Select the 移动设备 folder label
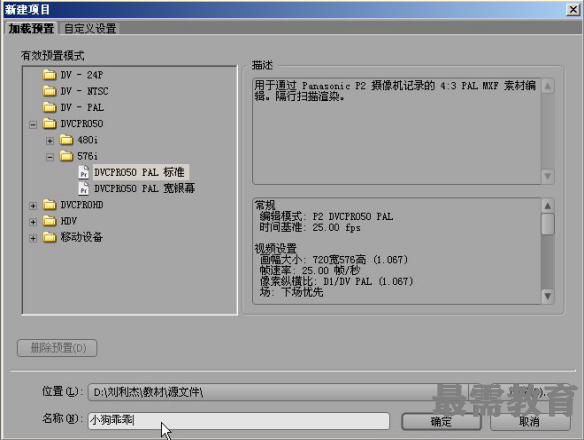This screenshot has width=584, height=440. (x=82, y=237)
